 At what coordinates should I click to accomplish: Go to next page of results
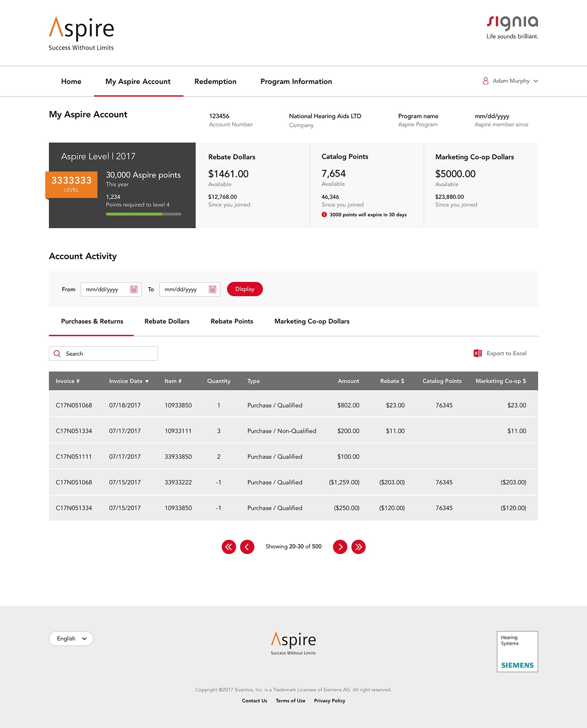340,547
